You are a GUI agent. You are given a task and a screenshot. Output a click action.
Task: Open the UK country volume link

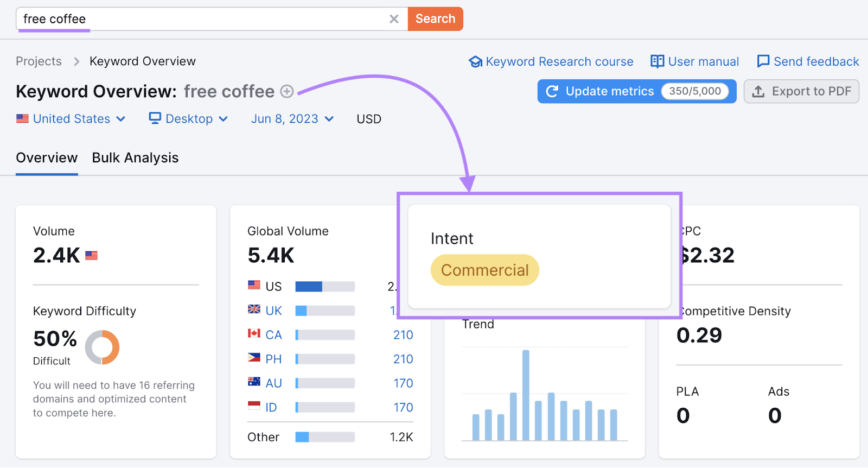pyautogui.click(x=273, y=311)
